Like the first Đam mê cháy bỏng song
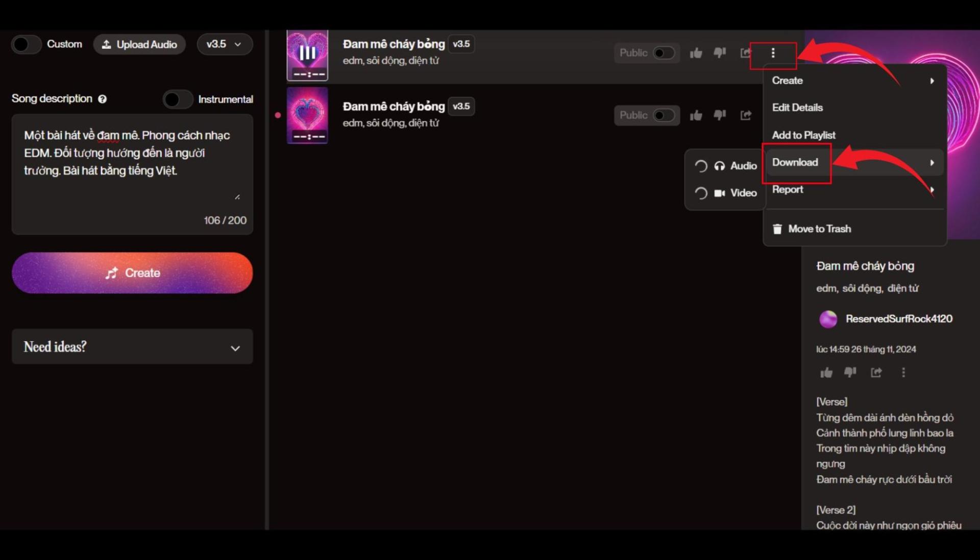 click(x=696, y=53)
